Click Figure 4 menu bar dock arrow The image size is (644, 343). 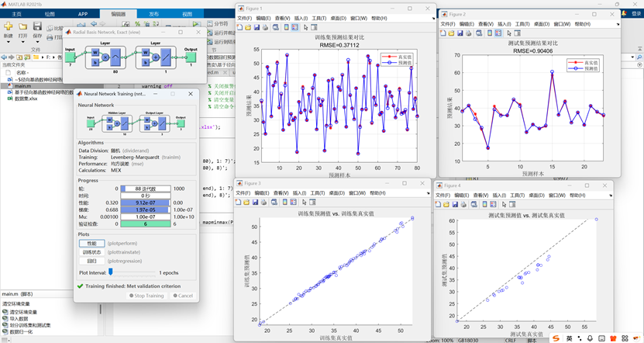[x=611, y=196]
